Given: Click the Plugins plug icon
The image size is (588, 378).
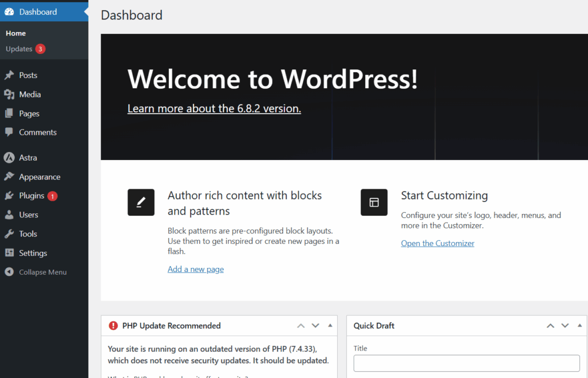Looking at the screenshot, I should [9, 196].
